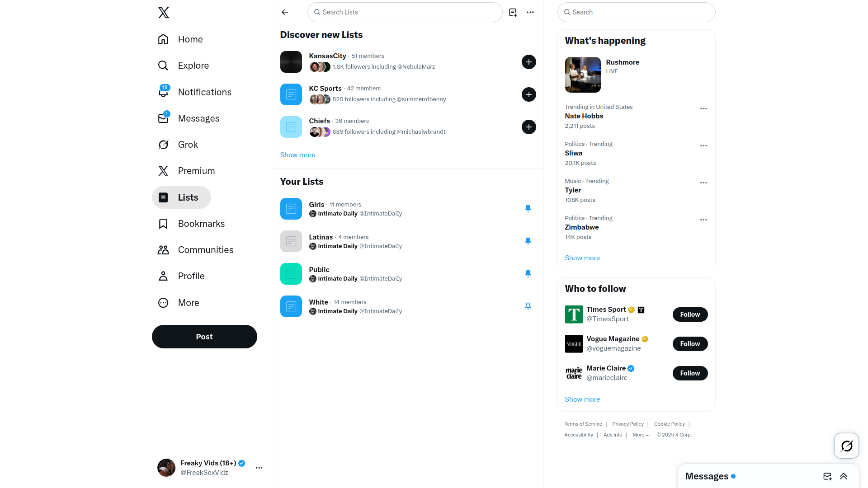Click the X logo icon
Image resolution: width=868 pixels, height=488 pixels.
click(x=164, y=13)
